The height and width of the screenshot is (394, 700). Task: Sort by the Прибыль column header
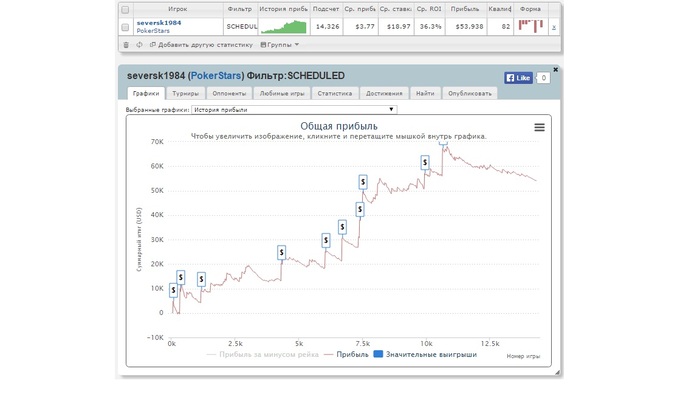pyautogui.click(x=465, y=9)
